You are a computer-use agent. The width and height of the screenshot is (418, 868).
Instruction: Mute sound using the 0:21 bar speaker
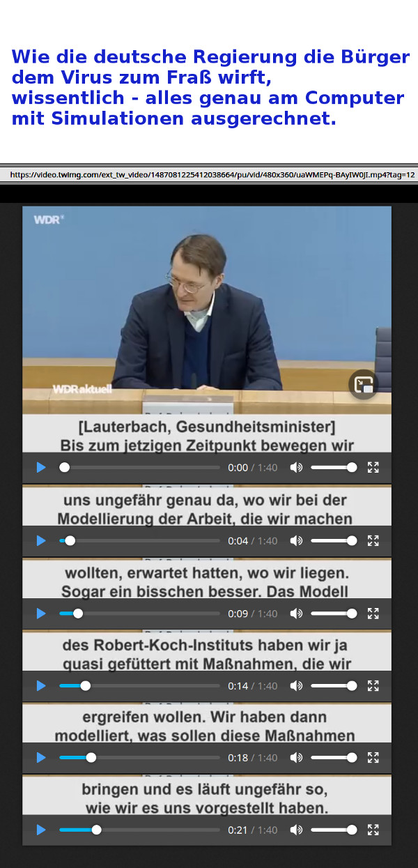point(296,830)
